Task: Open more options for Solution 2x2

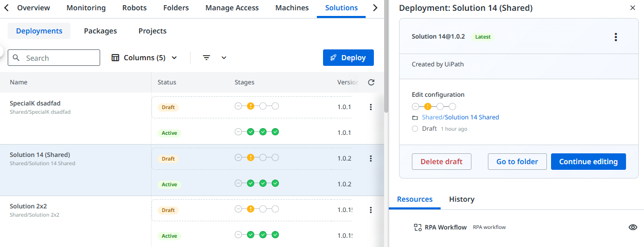Action: click(x=371, y=210)
